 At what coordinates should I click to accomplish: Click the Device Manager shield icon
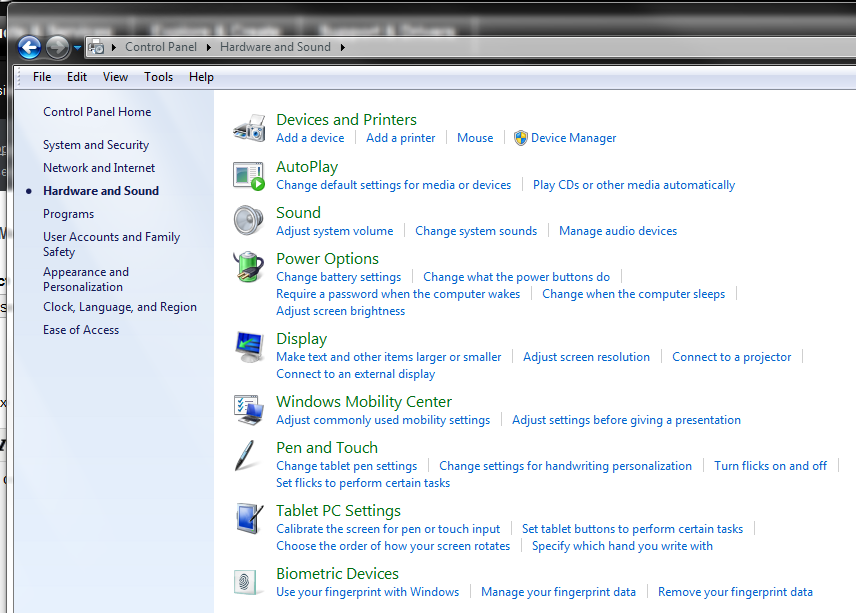[x=521, y=138]
